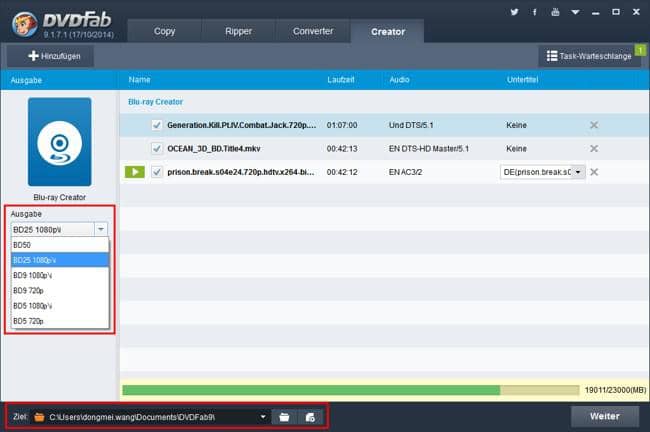This screenshot has width=650, height=432.
Task: Open DVDFab Twitter page icon
Action: pos(514,12)
